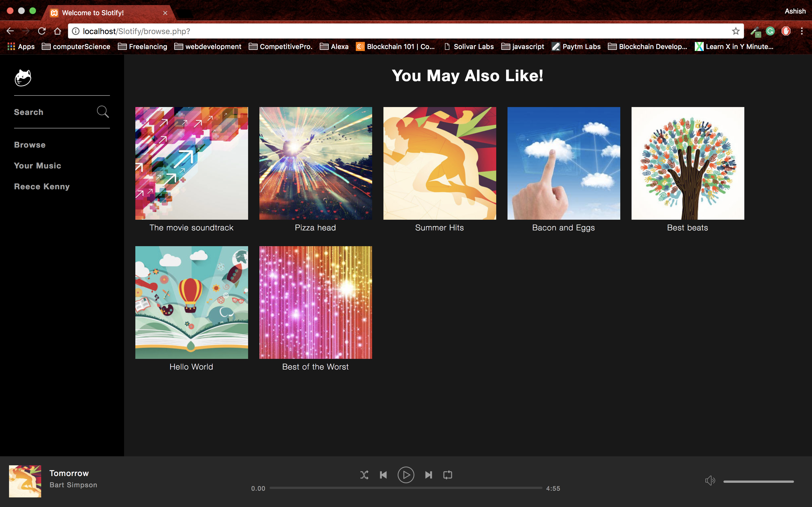Click the search magnifier icon
The width and height of the screenshot is (812, 507).
(103, 112)
